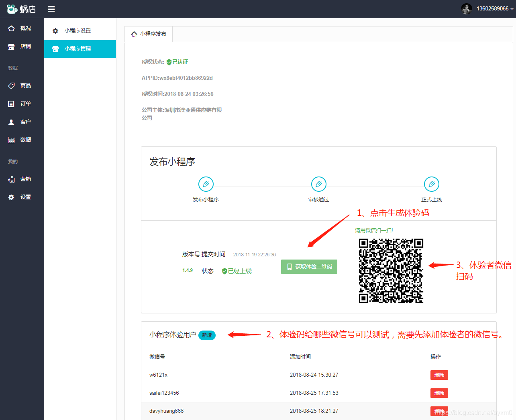The width and height of the screenshot is (516, 420).
Task: Click the saifei123456 WeChat ID cell
Action: pos(164,393)
